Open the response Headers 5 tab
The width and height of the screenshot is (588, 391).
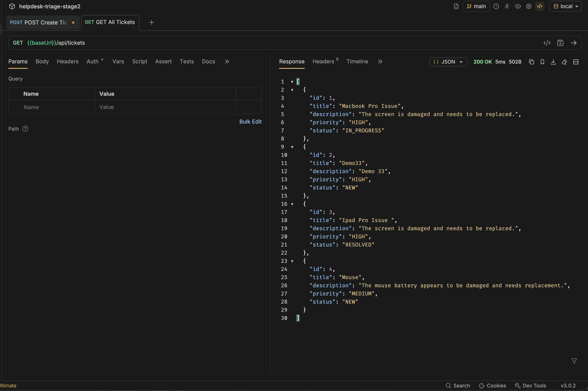pos(325,61)
